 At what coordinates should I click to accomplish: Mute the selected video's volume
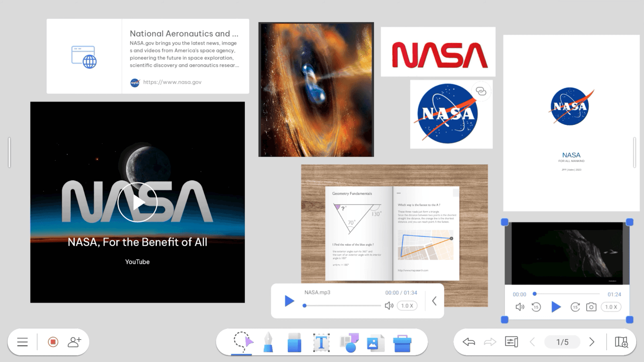pyautogui.click(x=520, y=307)
